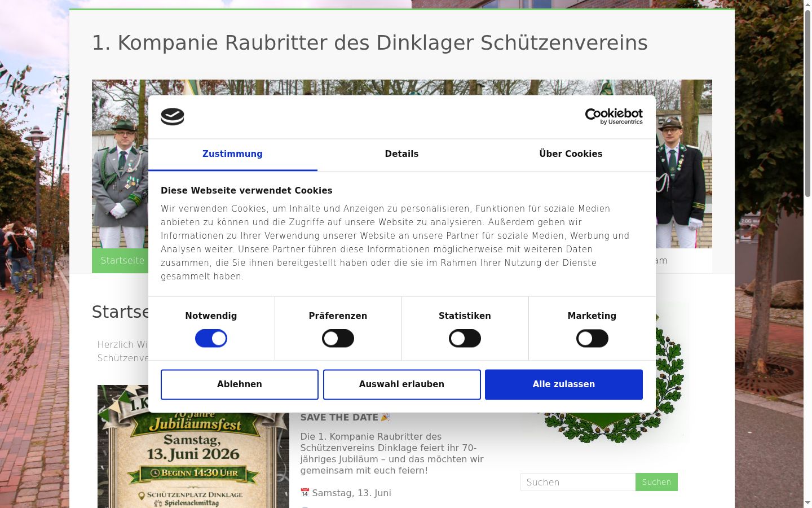The height and width of the screenshot is (508, 812).
Task: Click the Suchen search input field
Action: (578, 482)
